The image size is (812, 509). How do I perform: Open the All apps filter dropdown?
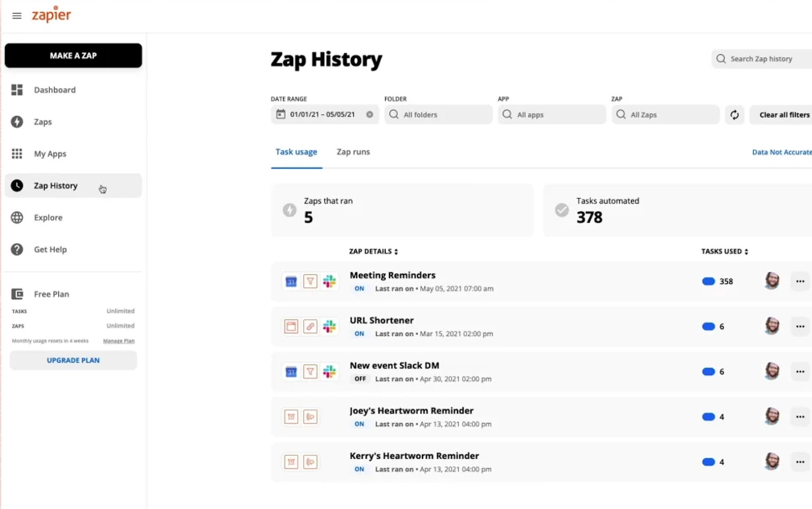click(x=552, y=114)
